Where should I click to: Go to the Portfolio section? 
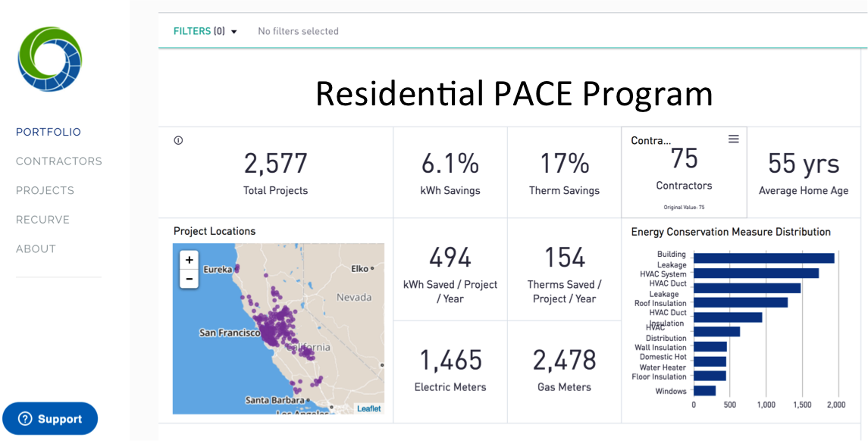click(x=49, y=132)
